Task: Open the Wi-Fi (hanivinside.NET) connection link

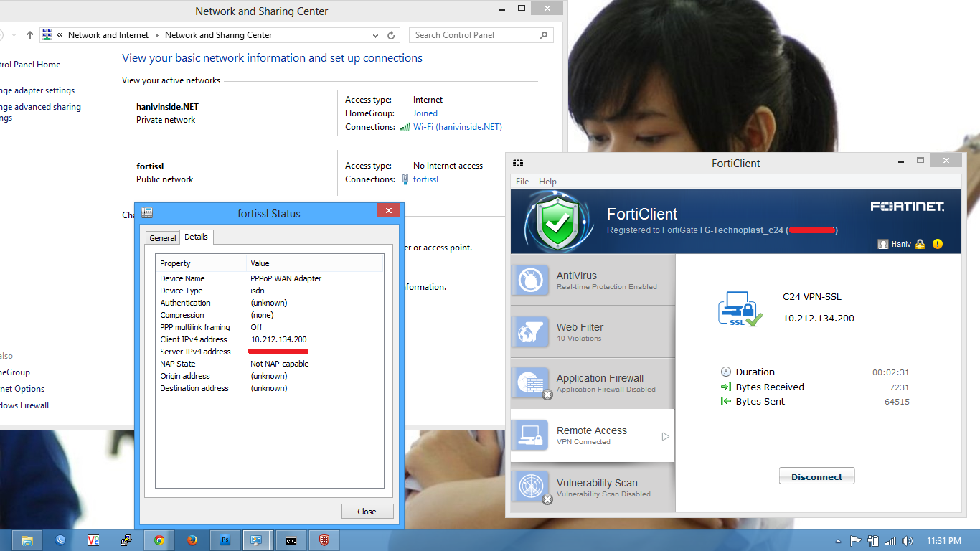Action: coord(458,127)
